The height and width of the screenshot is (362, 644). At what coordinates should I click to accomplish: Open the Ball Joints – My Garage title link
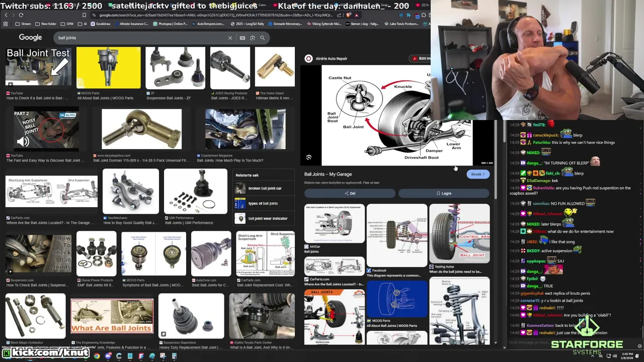point(328,174)
